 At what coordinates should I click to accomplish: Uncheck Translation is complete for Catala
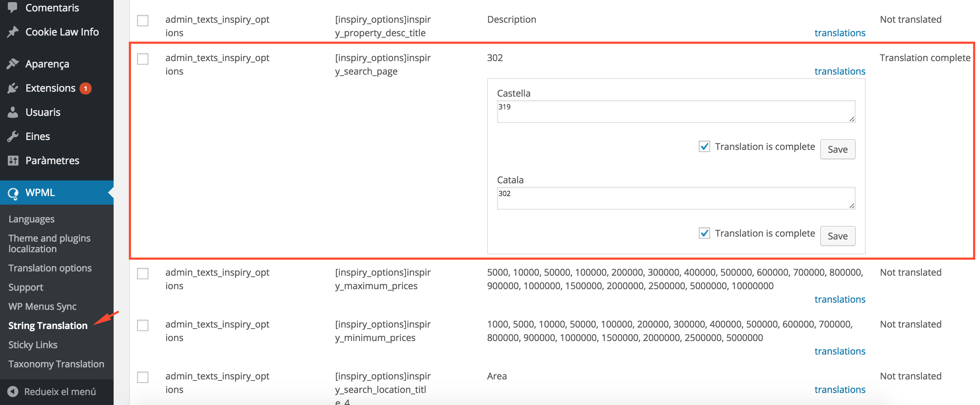coord(704,233)
